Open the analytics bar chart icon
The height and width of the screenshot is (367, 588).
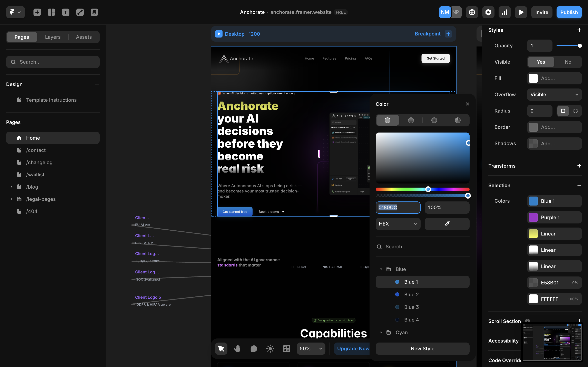tap(504, 12)
